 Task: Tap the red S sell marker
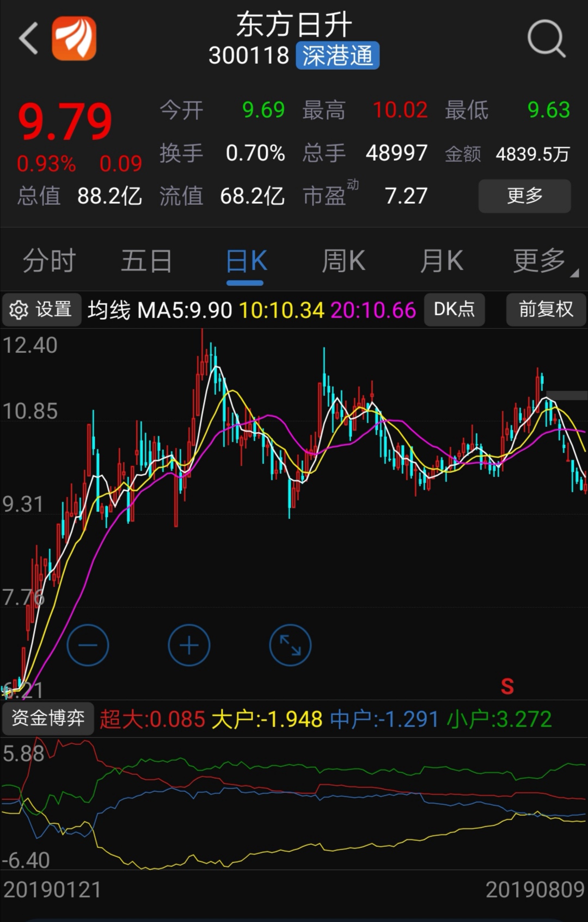point(507,686)
